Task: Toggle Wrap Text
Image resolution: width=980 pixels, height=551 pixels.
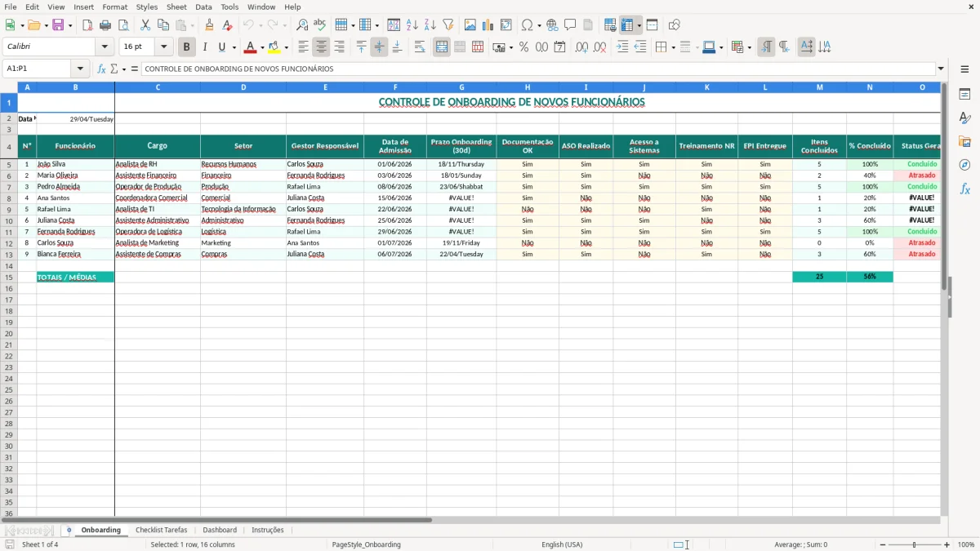Action: click(x=420, y=47)
